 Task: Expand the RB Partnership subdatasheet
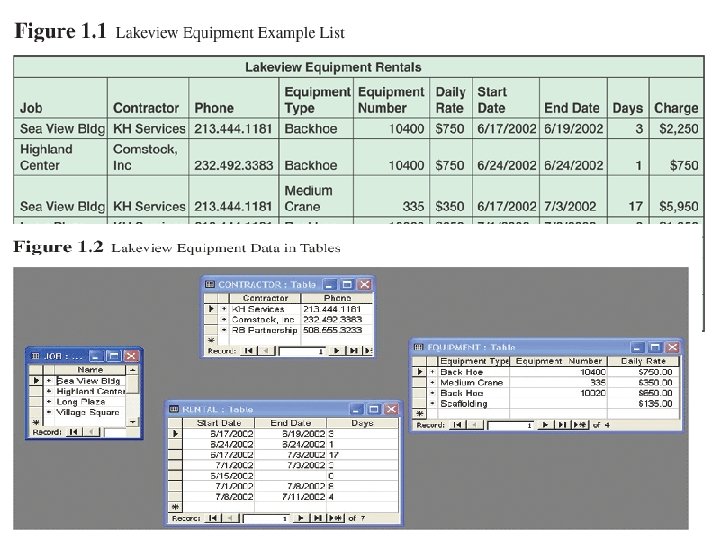pyautogui.click(x=224, y=330)
